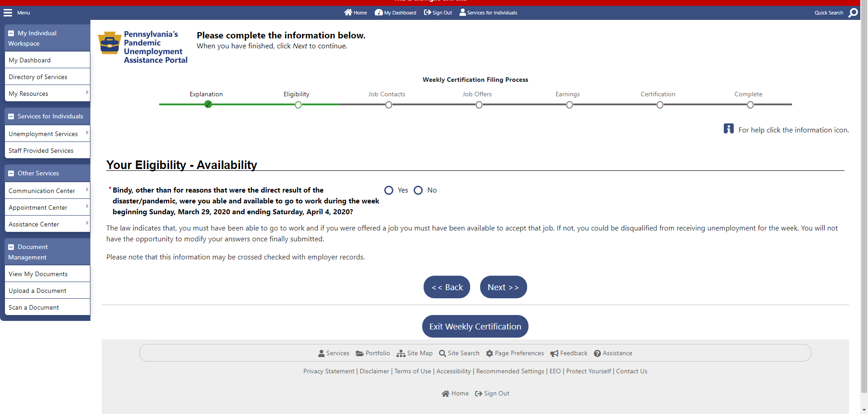This screenshot has width=868, height=414.
Task: Open My Dashboard in top navigation
Action: pos(396,13)
